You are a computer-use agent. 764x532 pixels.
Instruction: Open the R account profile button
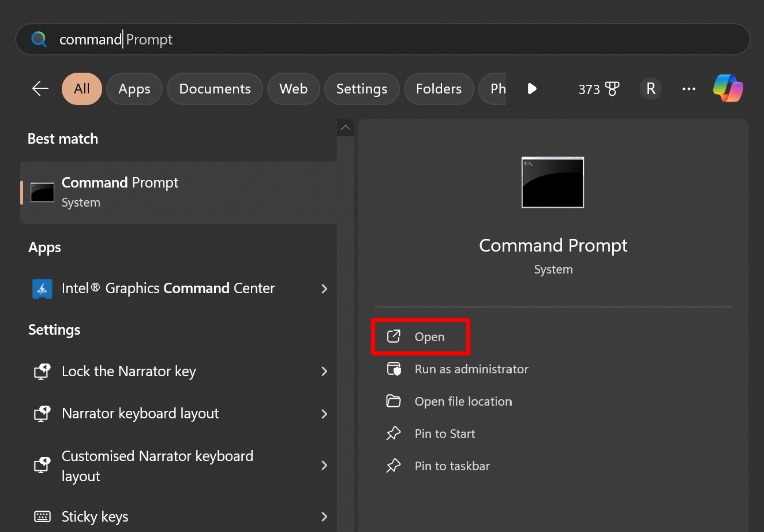(650, 89)
